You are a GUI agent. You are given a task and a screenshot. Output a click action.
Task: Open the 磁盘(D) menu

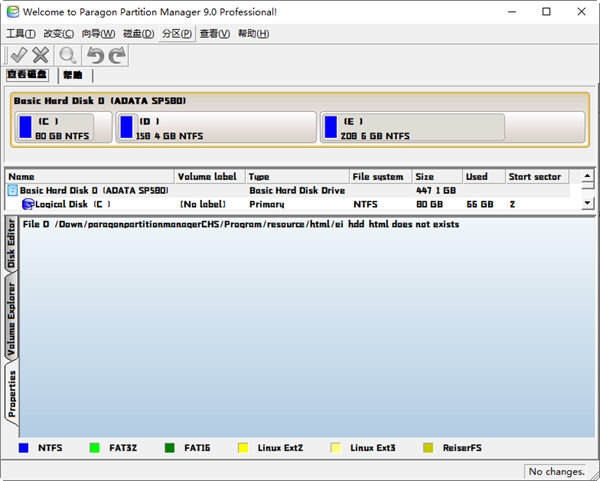(139, 34)
